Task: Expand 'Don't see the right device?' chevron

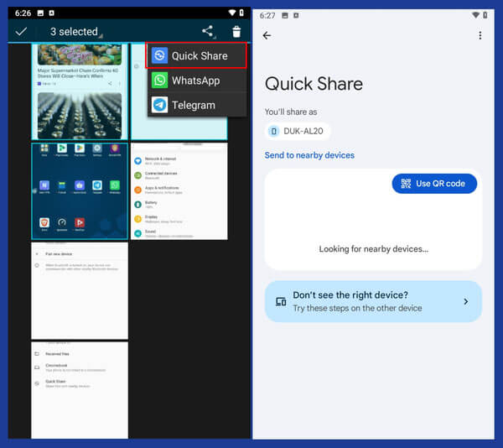Action: point(466,301)
